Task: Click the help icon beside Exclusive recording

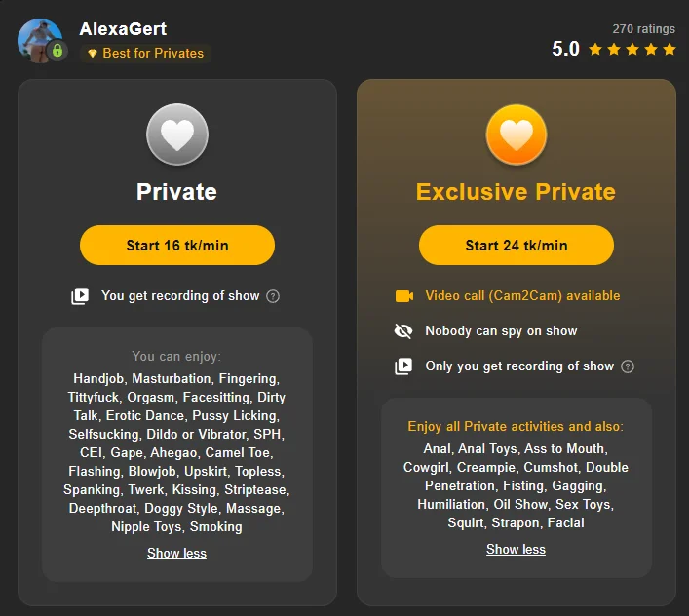Action: 628,366
